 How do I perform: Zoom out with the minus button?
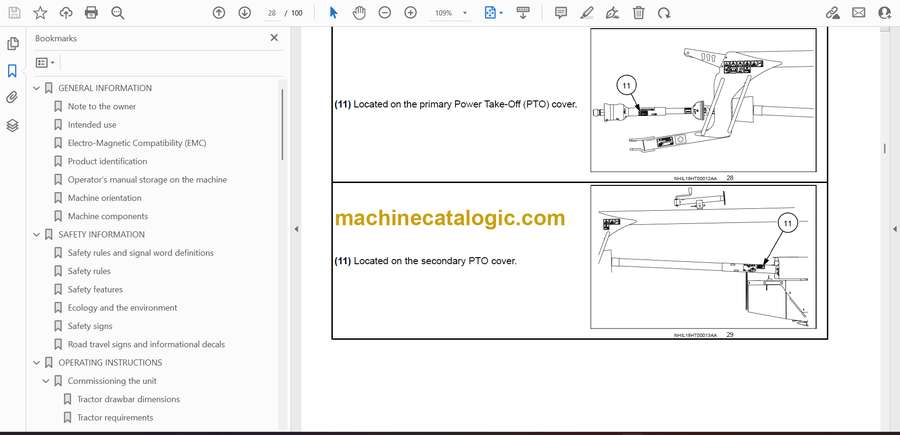click(385, 13)
